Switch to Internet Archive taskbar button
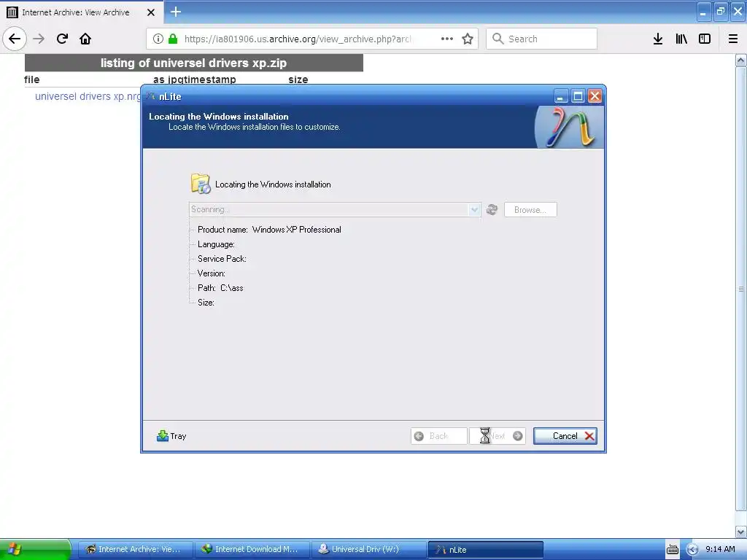Screen dimensions: 747x560 click(135, 550)
